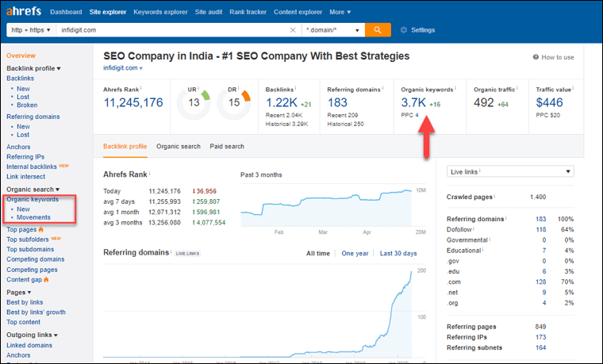Open the top Anchors sidebar link
This screenshot has height=364, width=603.
pos(18,147)
